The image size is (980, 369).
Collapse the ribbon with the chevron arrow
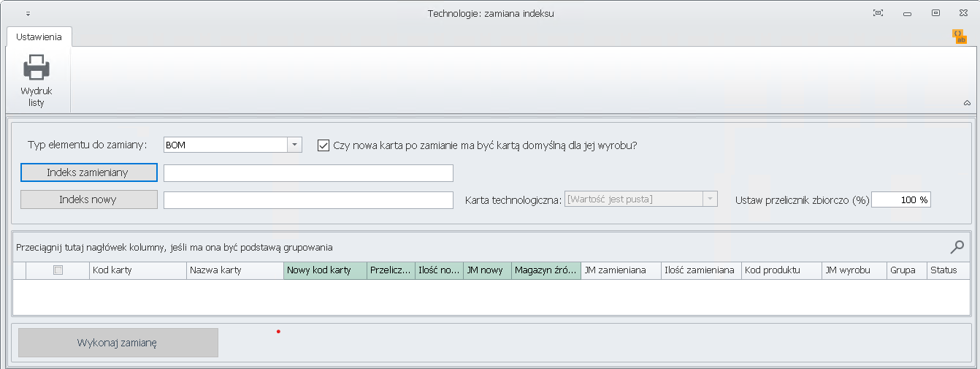tap(967, 104)
